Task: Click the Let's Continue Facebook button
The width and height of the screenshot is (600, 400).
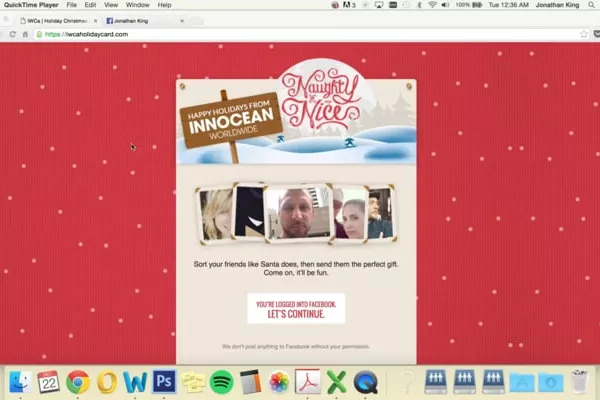Action: pyautogui.click(x=296, y=309)
